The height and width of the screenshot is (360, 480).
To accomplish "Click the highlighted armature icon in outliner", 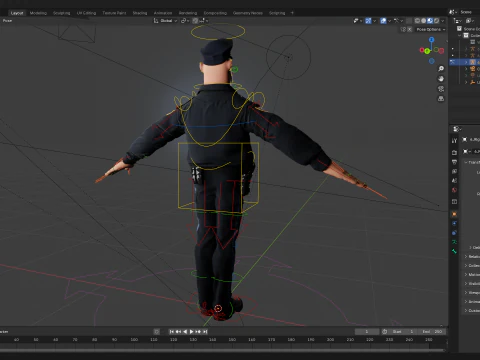I will 472,62.
